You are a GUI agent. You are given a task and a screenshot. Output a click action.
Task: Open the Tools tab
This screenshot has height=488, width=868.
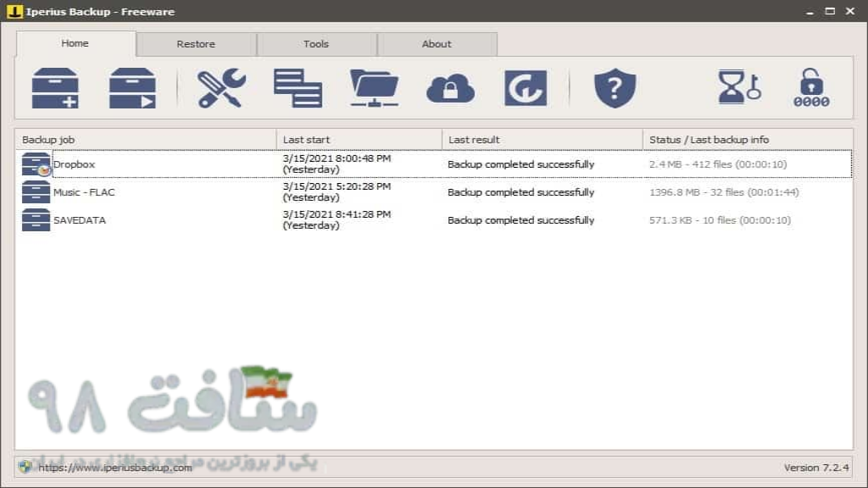click(x=316, y=44)
